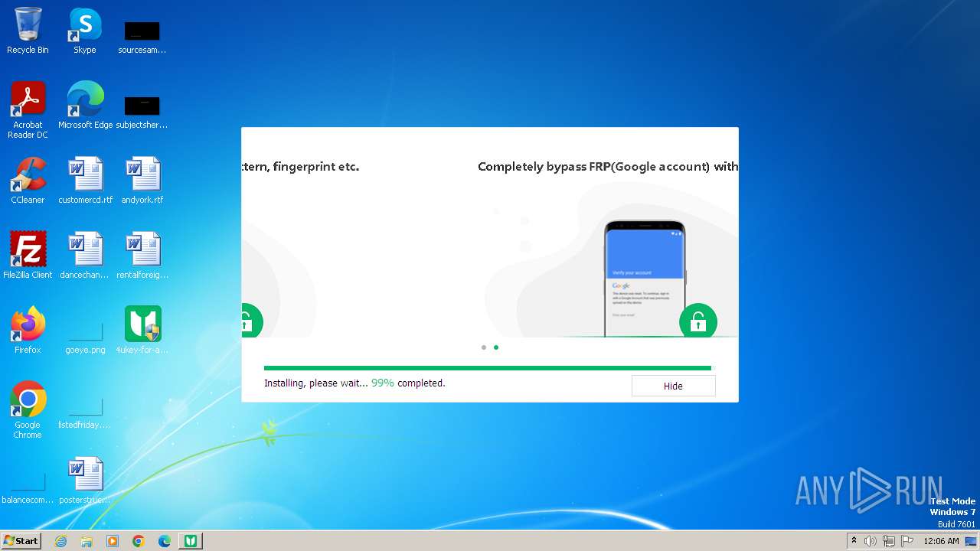Screen dimensions: 980x551
Task: Open the 4ukey-for-a installer icon
Action: (142, 331)
